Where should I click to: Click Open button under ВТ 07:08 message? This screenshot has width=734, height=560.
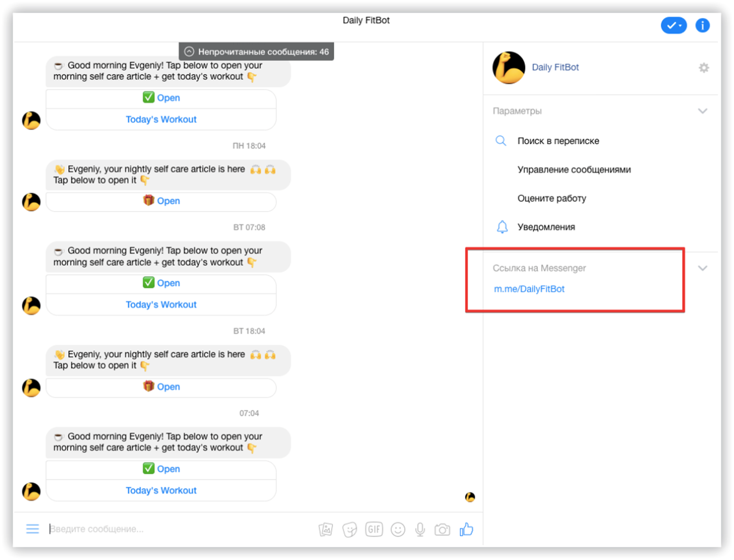(x=161, y=284)
